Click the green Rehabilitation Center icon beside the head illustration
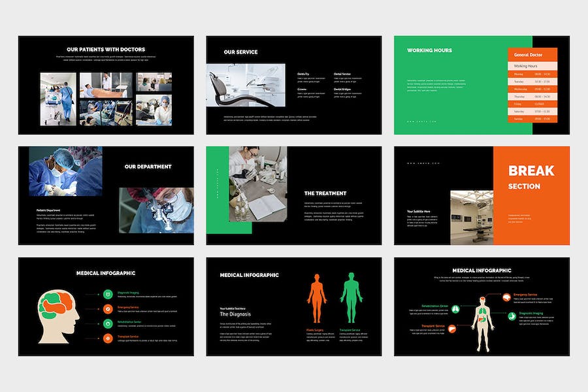 tap(108, 324)
